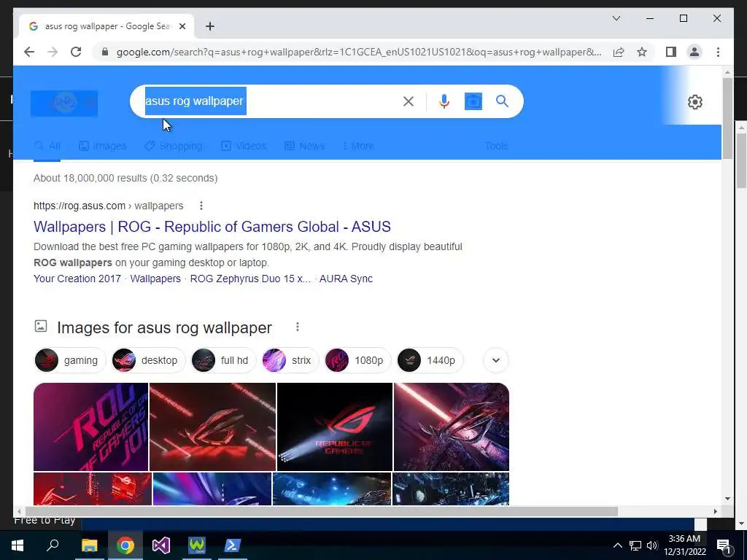This screenshot has height=560, width=747.
Task: Switch to the News tab
Action: tap(304, 146)
